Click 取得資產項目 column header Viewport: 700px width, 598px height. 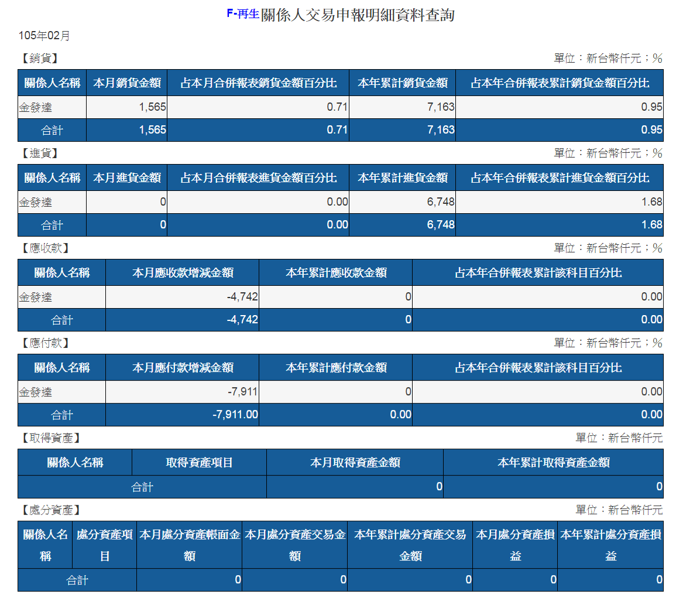point(199,463)
